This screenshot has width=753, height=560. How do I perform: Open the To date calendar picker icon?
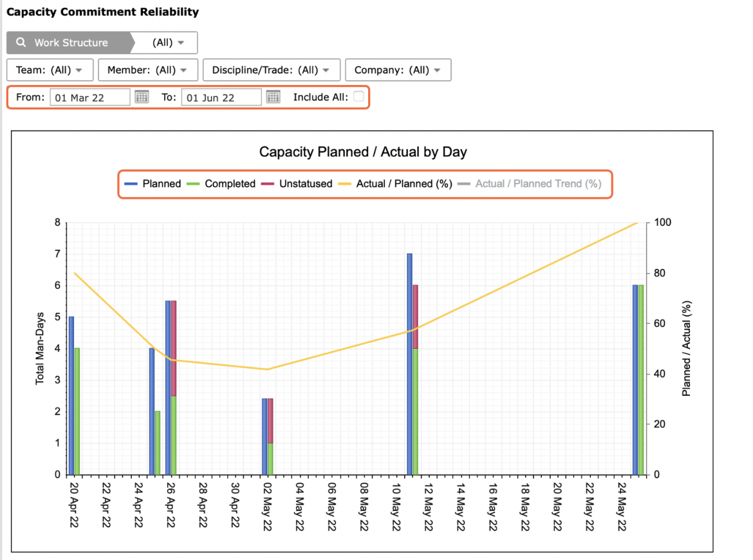pyautogui.click(x=274, y=97)
